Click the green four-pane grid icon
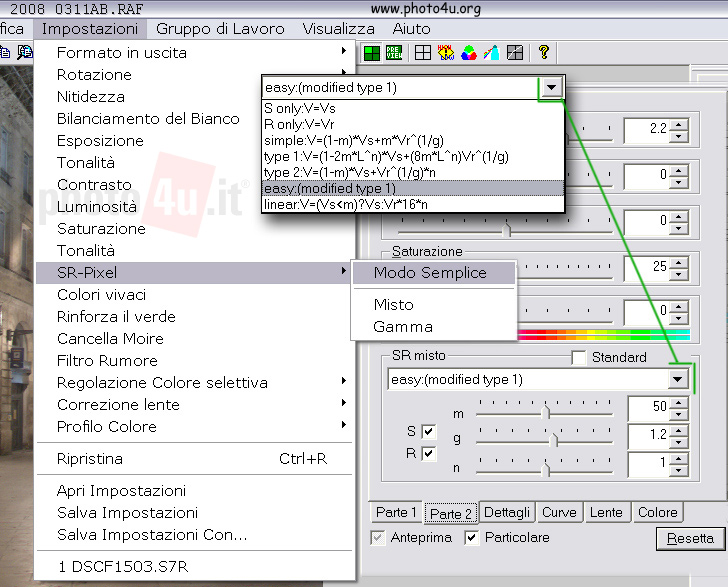 [x=372, y=53]
